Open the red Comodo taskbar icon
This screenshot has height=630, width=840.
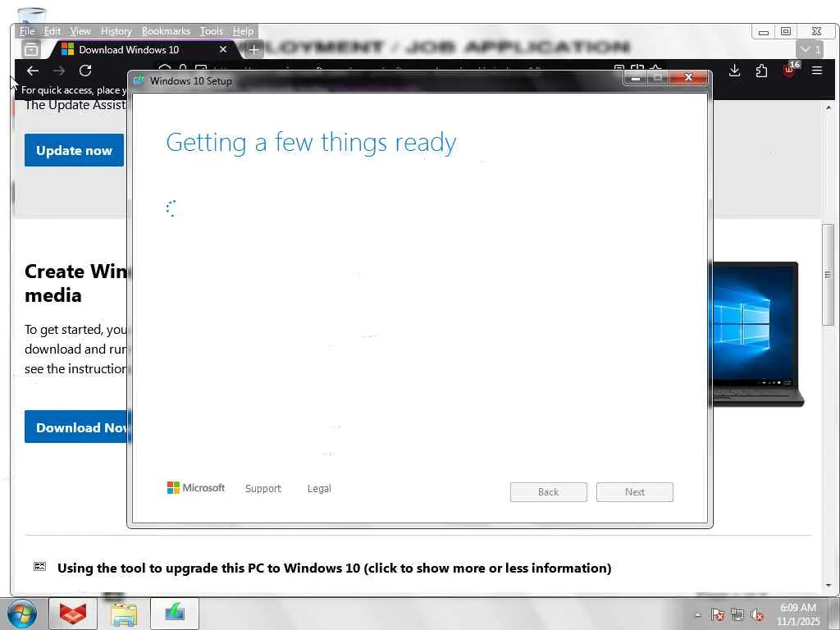point(73,614)
